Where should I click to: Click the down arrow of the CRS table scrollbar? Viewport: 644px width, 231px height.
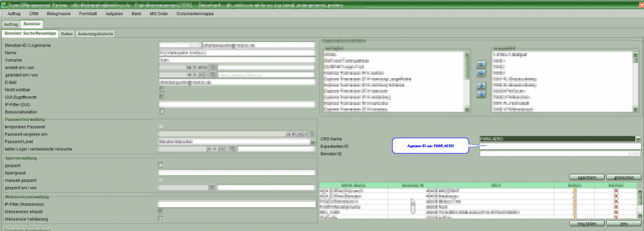pyautogui.click(x=640, y=215)
